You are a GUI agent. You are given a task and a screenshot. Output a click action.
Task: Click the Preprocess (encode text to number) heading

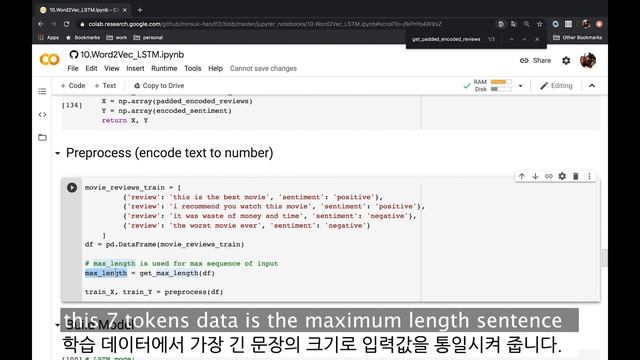169,153
